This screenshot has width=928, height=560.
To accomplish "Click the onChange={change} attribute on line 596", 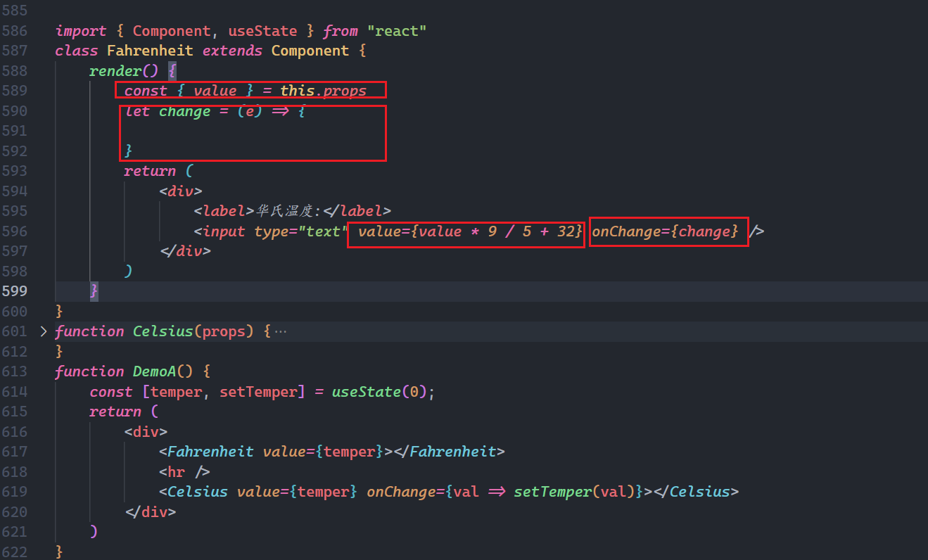I will pos(666,231).
